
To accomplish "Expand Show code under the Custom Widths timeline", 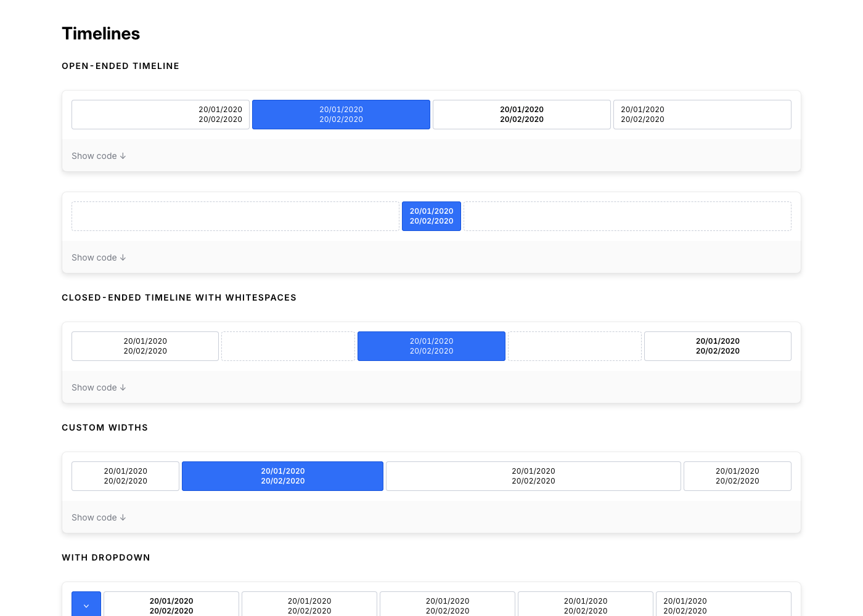I will (99, 517).
